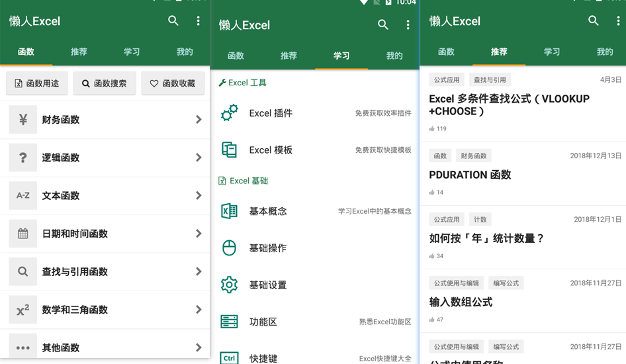Screen dimensions: 626x364
Task: Click the 函数搜索 button
Action: pyautogui.click(x=105, y=83)
